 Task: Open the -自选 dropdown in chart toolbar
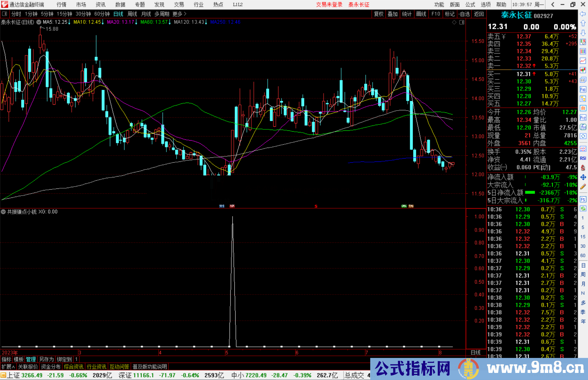[464, 14]
